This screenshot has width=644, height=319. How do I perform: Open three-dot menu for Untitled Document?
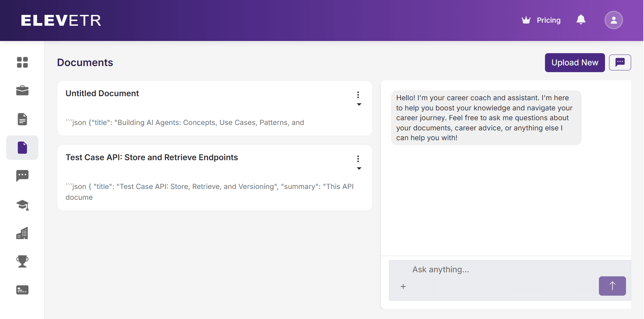click(358, 95)
